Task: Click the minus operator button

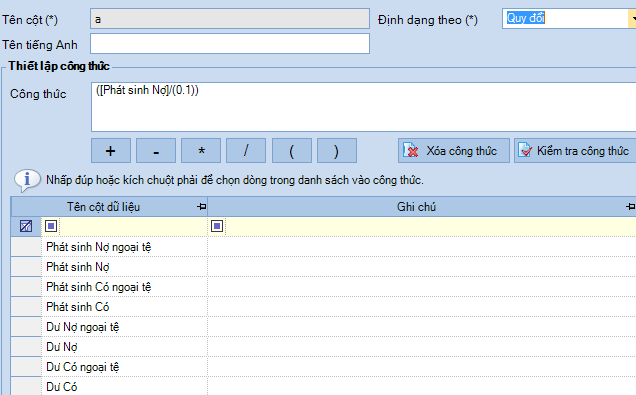Action: (x=156, y=151)
